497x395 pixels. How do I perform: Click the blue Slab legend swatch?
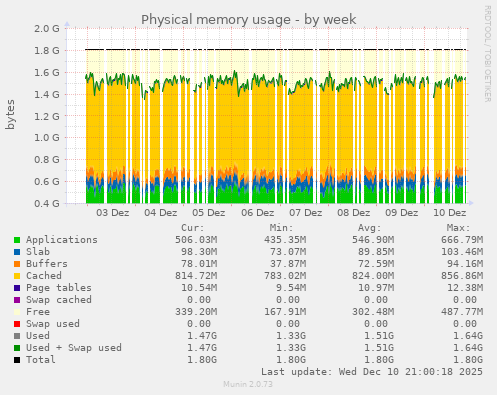[17, 252]
